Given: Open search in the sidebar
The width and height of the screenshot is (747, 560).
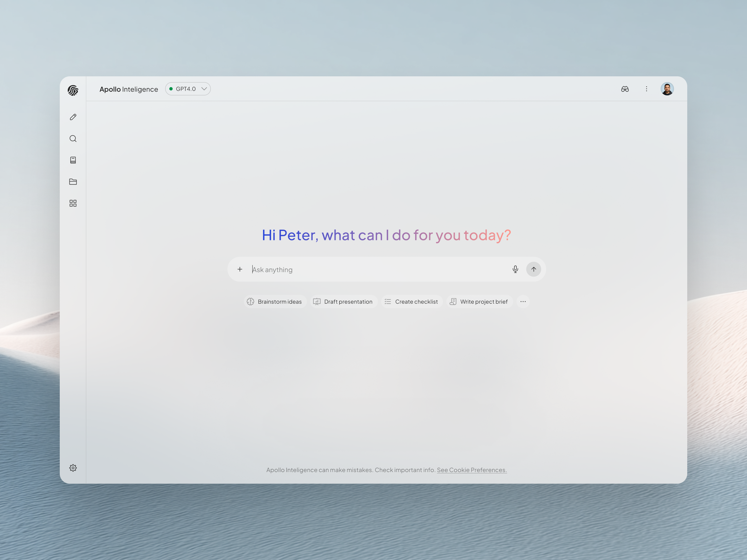Looking at the screenshot, I should tap(73, 138).
